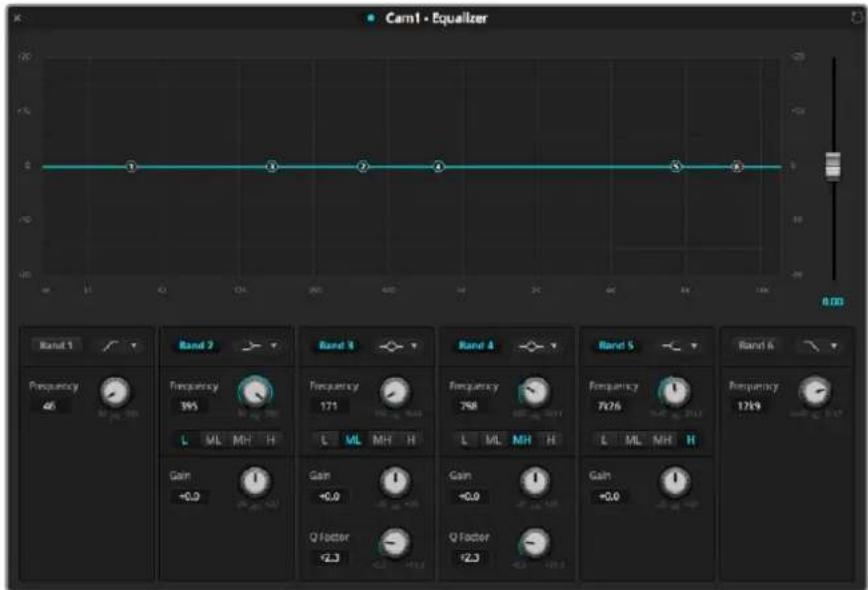Select H range for Band 3
Screen dimensions: 868x590
[x=411, y=440]
